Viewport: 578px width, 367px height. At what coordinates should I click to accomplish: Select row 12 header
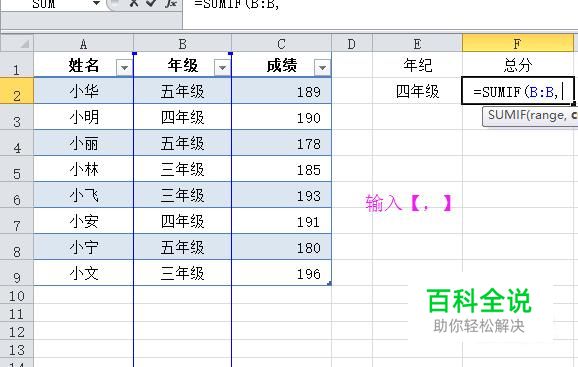coord(17,331)
